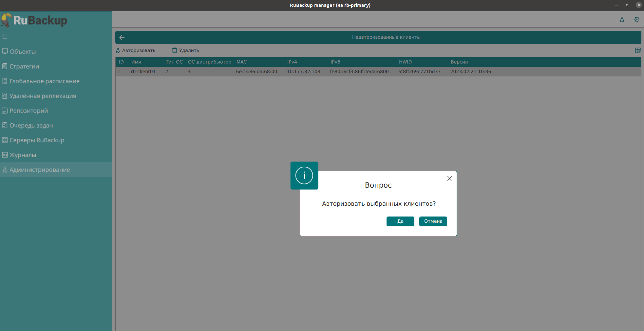Click the RuBackup toucan logo

7,20
